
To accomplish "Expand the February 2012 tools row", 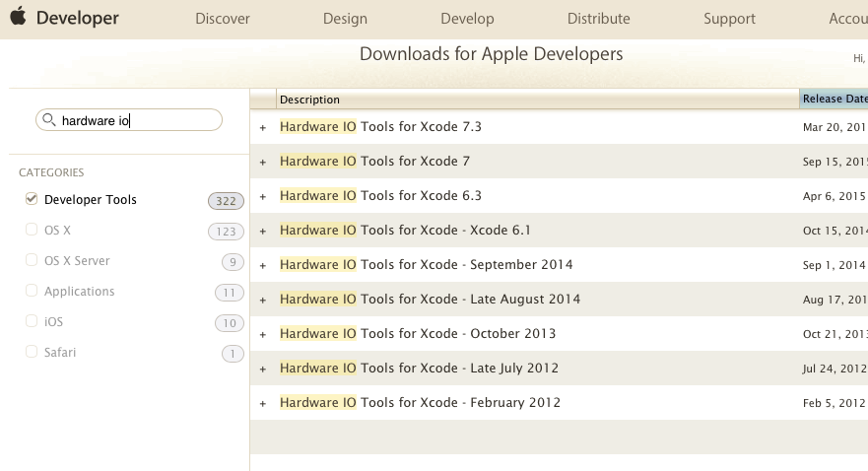I will [263, 403].
